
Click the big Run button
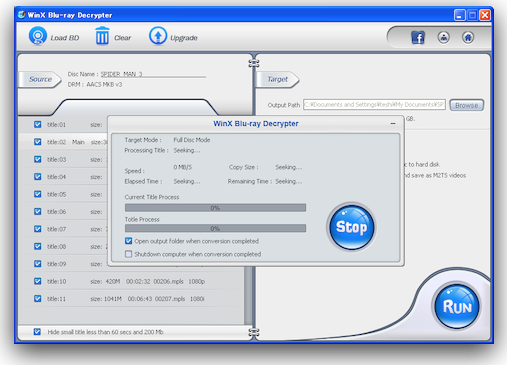[457, 306]
